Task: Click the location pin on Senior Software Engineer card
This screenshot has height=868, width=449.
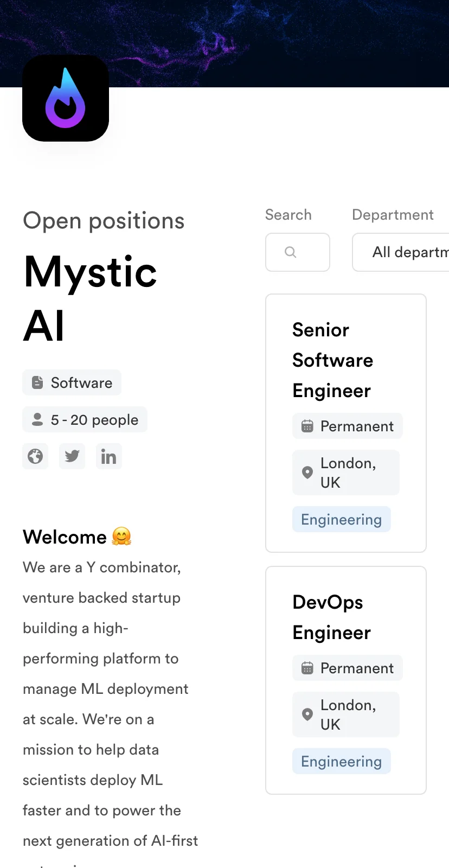Action: [307, 473]
